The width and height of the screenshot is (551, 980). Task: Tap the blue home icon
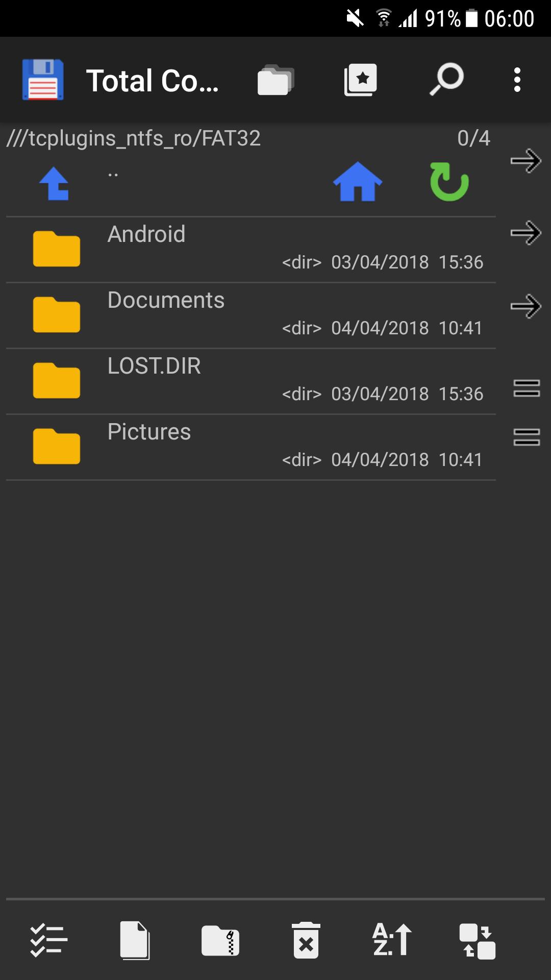pyautogui.click(x=357, y=182)
